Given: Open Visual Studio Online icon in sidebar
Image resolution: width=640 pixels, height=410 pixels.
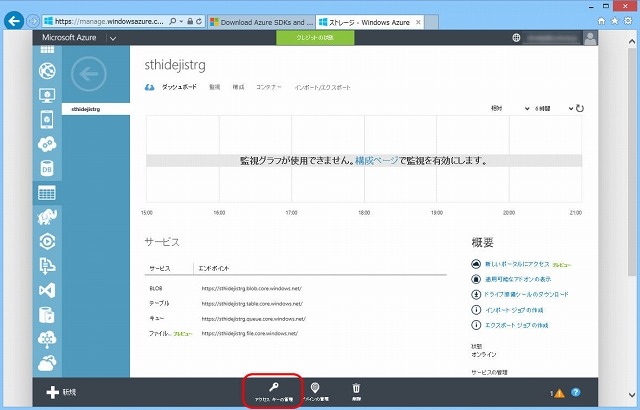Looking at the screenshot, I should [47, 290].
